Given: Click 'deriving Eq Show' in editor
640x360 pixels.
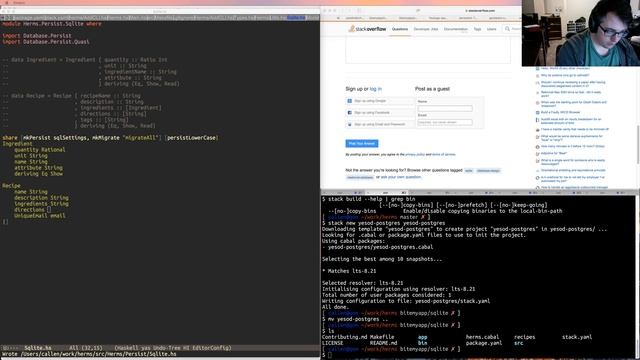Looking at the screenshot, I should coord(38,173).
